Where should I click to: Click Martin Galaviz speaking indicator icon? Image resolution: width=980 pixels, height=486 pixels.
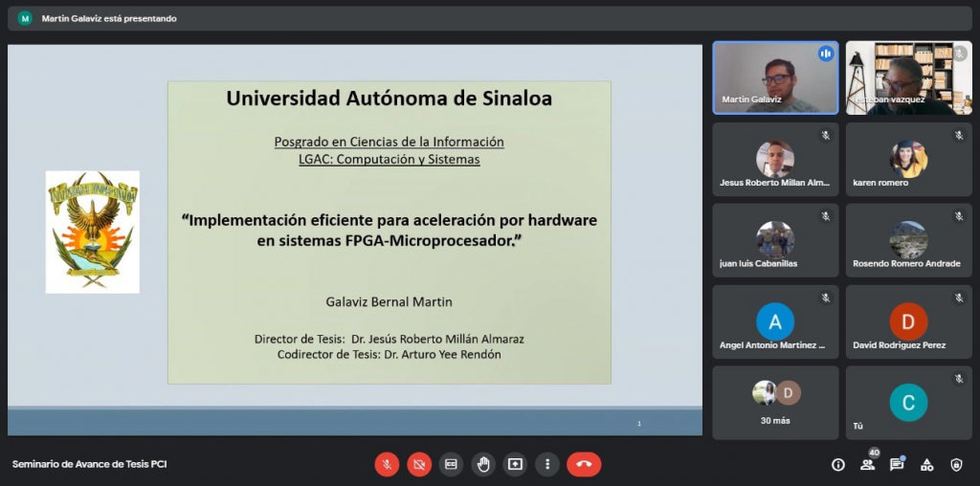click(826, 54)
